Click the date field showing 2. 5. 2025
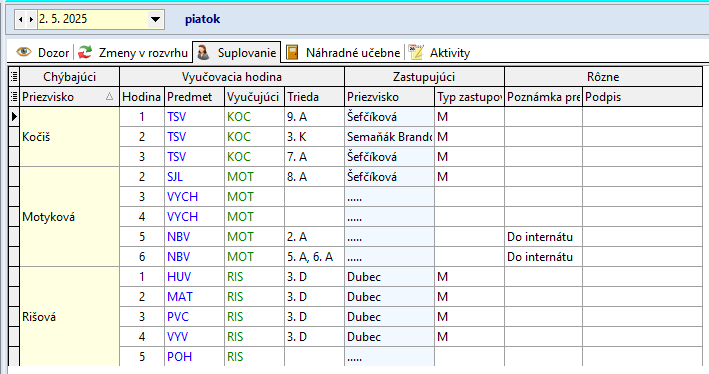This screenshot has height=374, width=709. pyautogui.click(x=92, y=19)
